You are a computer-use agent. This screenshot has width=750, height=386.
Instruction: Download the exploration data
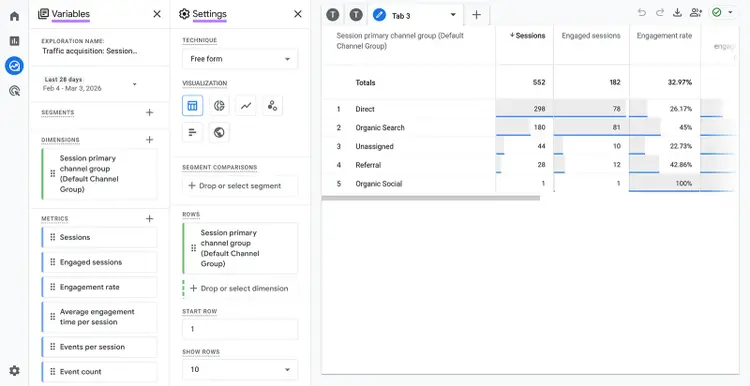coord(677,13)
